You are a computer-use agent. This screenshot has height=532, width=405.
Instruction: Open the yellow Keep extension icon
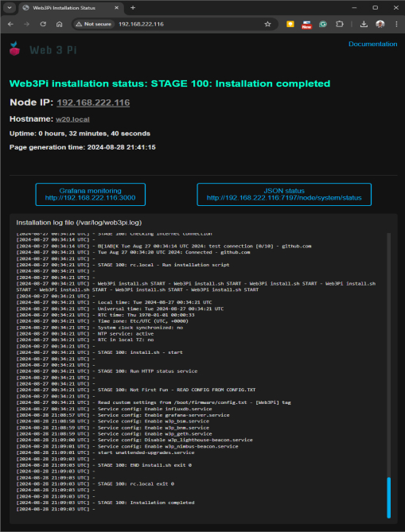pos(290,24)
